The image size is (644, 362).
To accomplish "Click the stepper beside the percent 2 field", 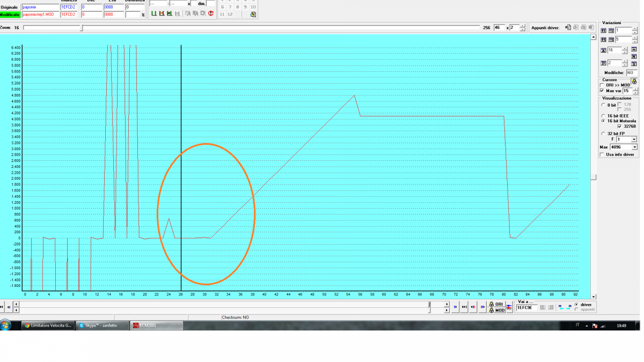I will click(625, 63).
